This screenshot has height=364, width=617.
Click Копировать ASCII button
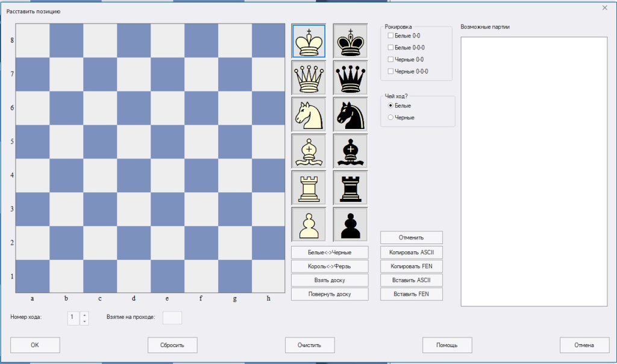tap(411, 253)
